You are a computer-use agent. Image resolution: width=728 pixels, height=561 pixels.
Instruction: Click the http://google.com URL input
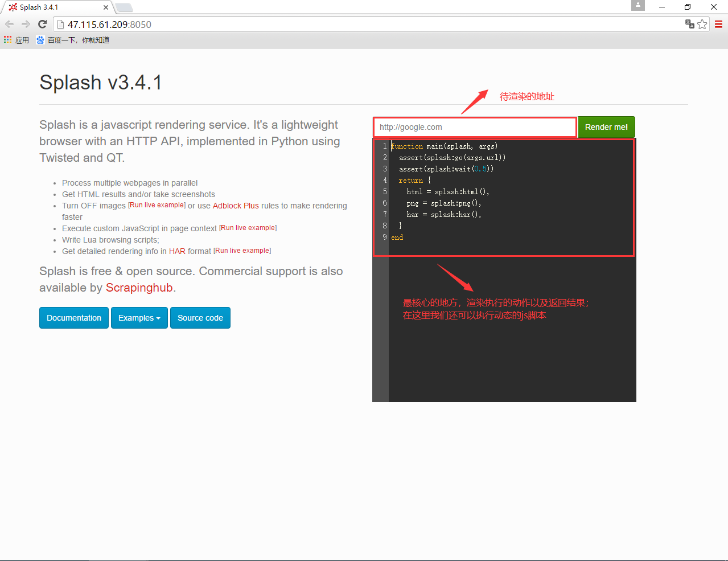475,127
